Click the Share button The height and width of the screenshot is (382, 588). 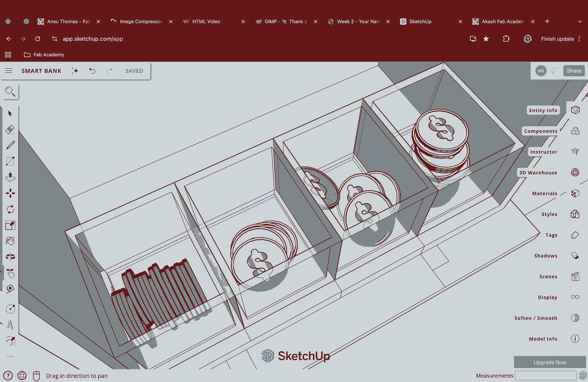[574, 71]
